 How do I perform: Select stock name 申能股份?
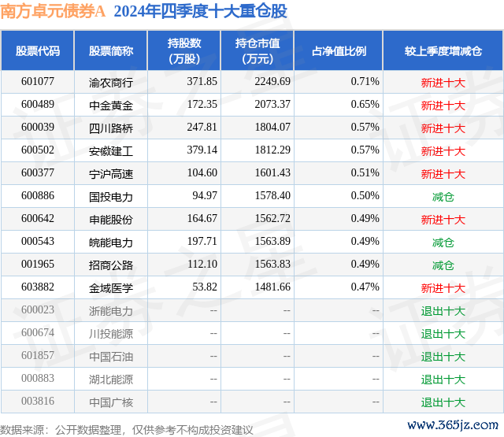tap(111, 220)
